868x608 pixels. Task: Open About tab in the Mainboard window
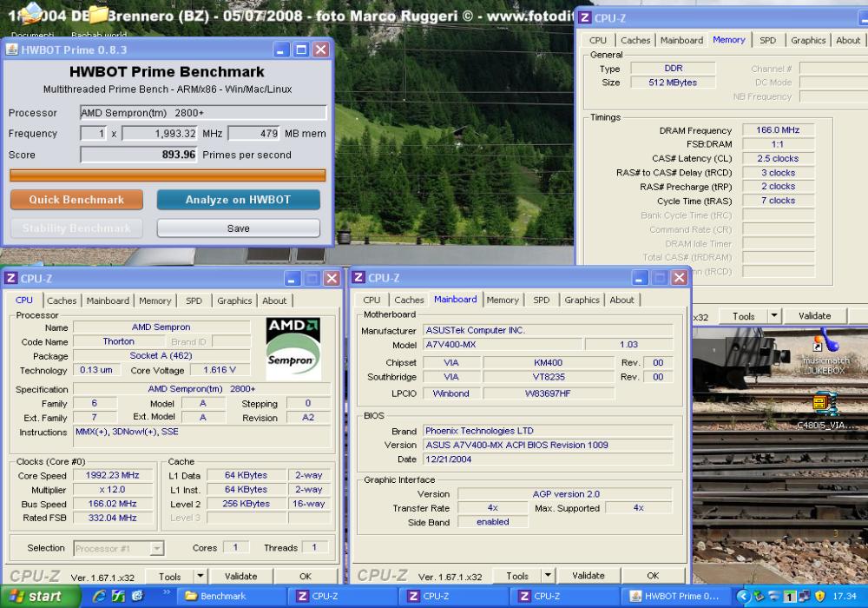point(621,300)
